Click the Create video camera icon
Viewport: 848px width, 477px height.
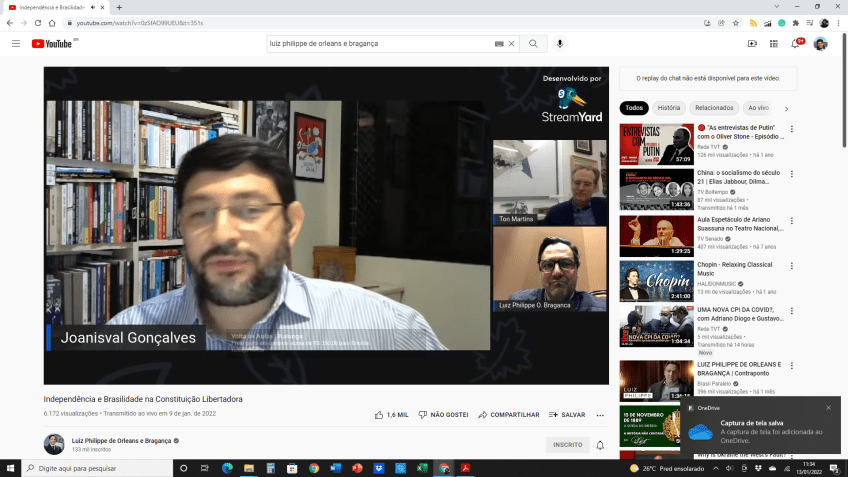[752, 44]
